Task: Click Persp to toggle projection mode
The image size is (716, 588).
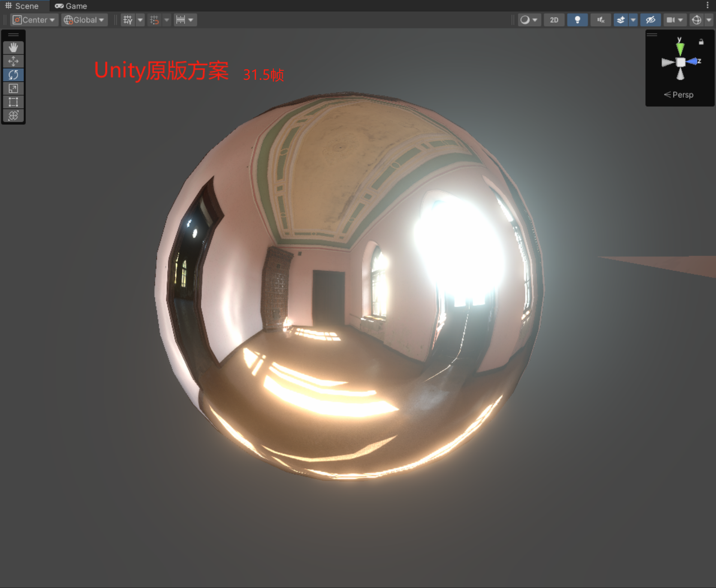Action: 679,95
